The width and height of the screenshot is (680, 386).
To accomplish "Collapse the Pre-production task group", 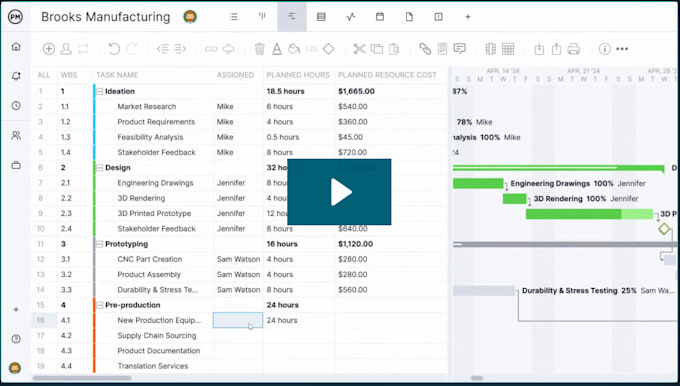I will click(x=99, y=305).
